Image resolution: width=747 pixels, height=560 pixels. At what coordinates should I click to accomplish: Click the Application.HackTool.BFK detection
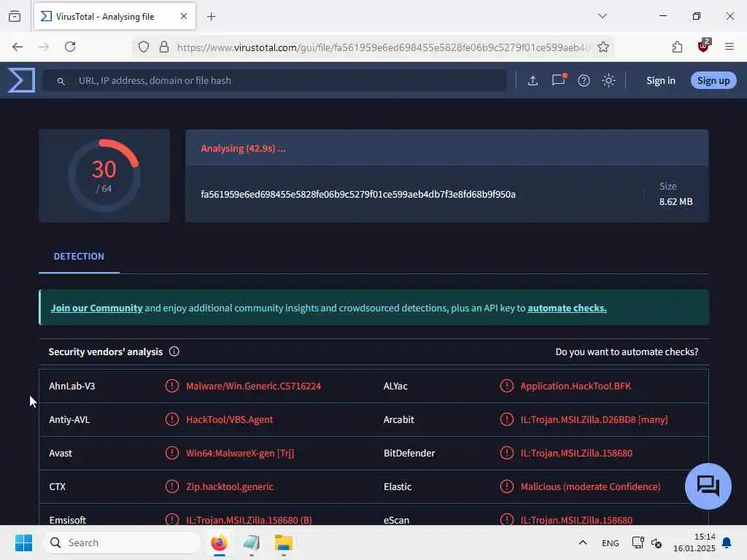tap(576, 386)
